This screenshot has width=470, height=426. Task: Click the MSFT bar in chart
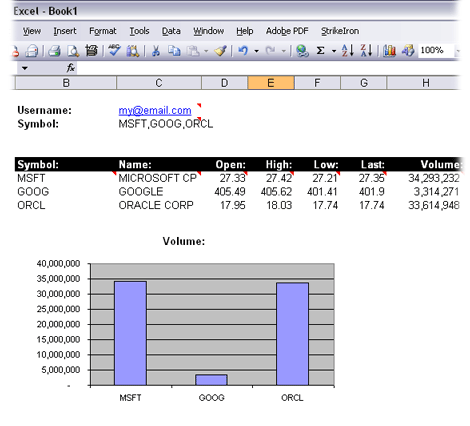130,333
